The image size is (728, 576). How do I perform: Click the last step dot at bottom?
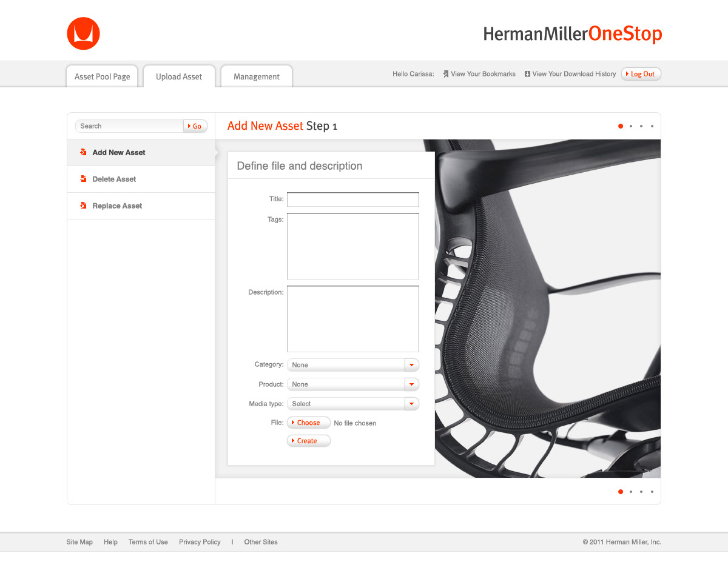[652, 492]
